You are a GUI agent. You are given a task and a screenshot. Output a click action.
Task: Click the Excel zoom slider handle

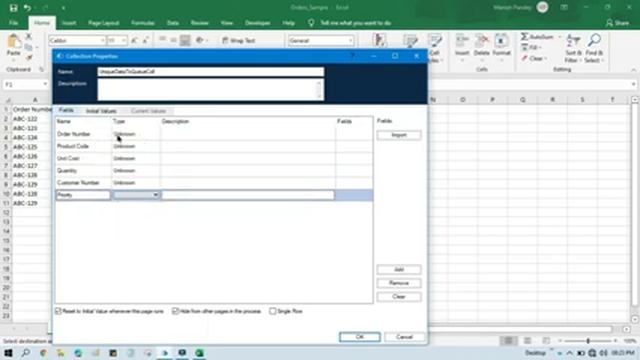pos(588,341)
